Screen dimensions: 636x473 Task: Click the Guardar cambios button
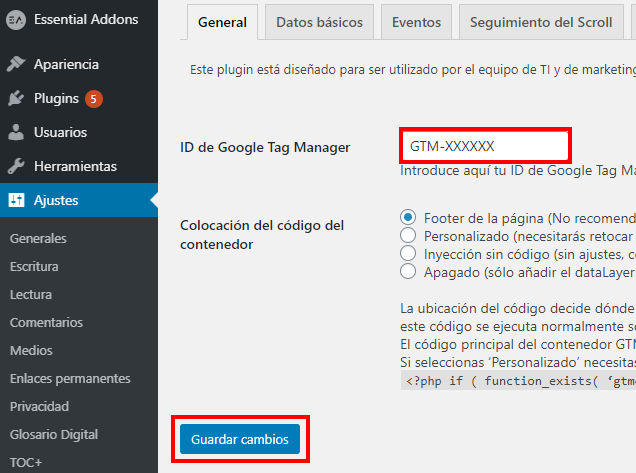click(x=240, y=439)
